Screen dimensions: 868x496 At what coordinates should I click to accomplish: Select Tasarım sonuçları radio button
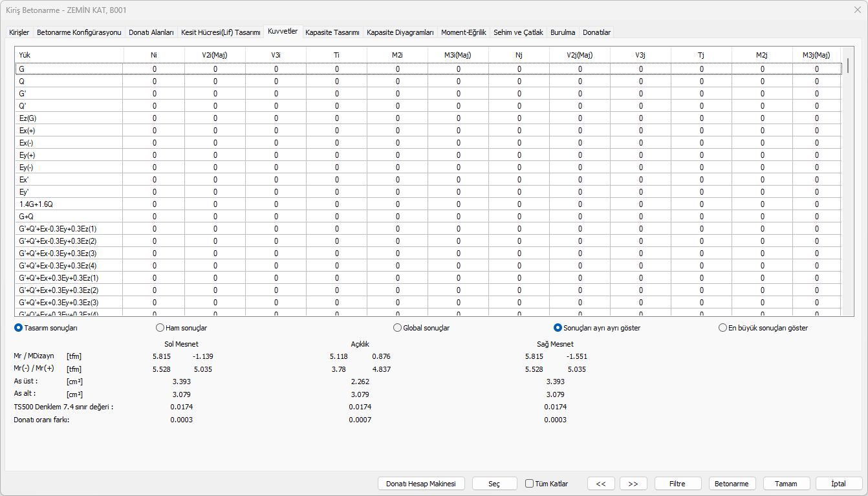[19, 328]
